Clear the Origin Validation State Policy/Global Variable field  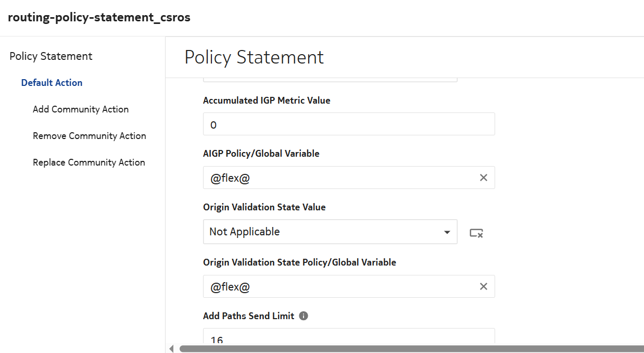483,287
